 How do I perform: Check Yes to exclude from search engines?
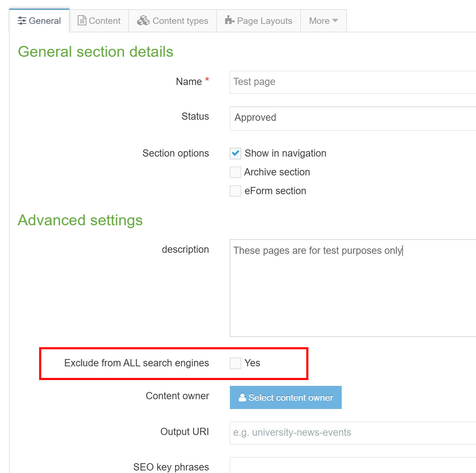click(x=235, y=363)
